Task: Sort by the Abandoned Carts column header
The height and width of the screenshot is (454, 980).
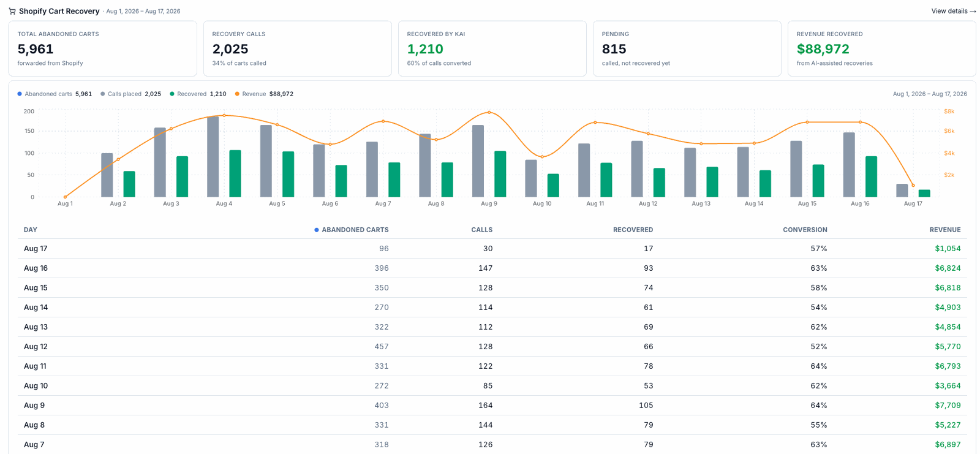Action: (355, 230)
